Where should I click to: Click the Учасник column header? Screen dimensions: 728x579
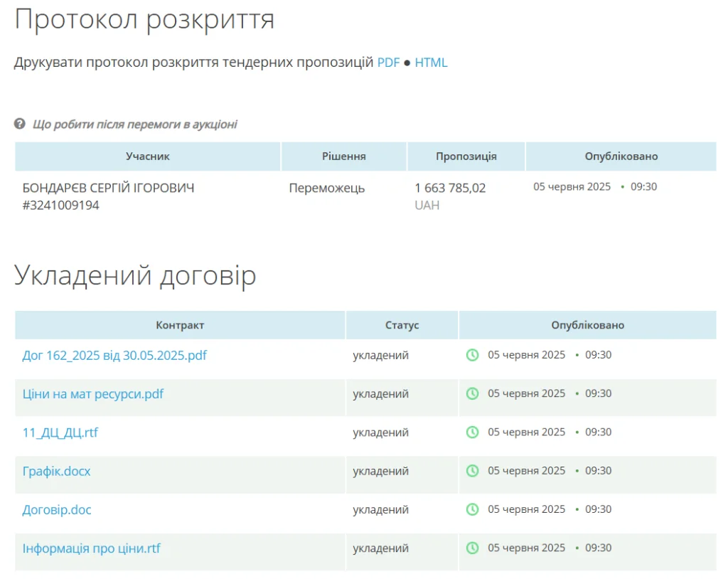(148, 156)
